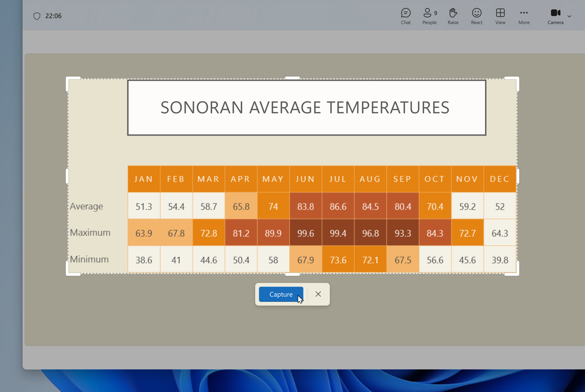The image size is (585, 392).
Task: Turn your camera on
Action: pos(555,16)
